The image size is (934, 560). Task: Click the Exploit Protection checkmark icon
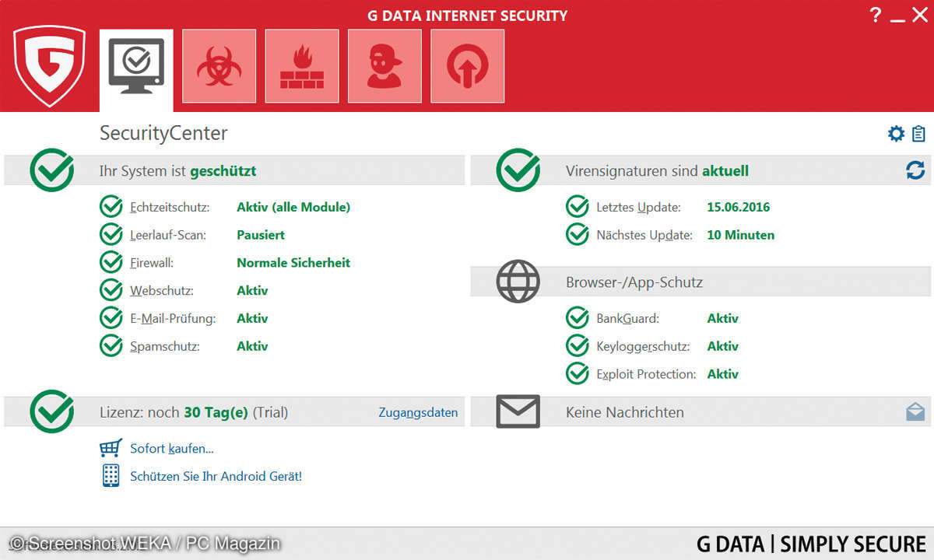click(578, 374)
